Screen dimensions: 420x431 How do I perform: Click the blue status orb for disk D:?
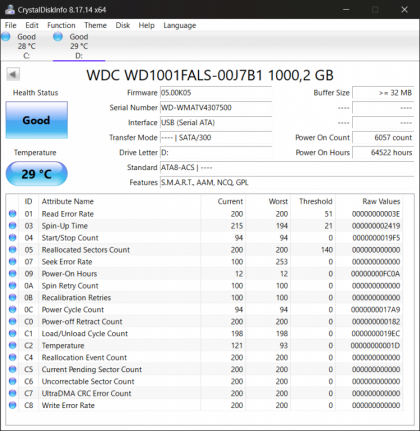58,37
